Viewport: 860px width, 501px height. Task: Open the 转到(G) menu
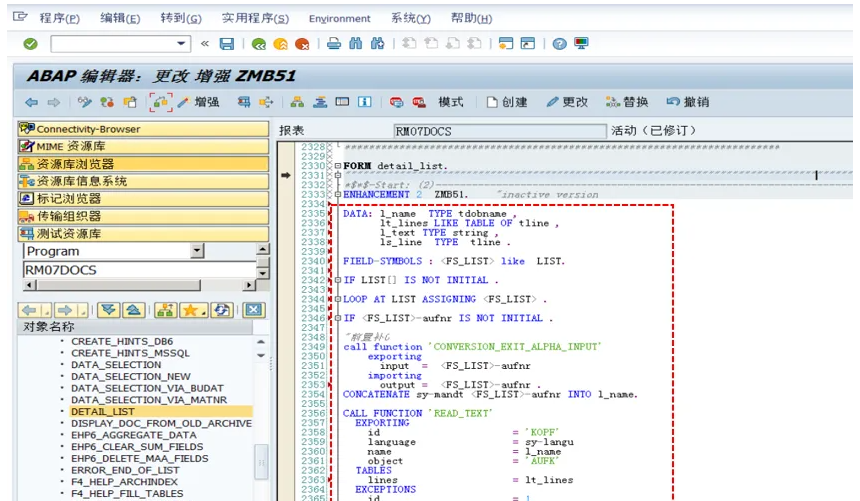click(181, 18)
